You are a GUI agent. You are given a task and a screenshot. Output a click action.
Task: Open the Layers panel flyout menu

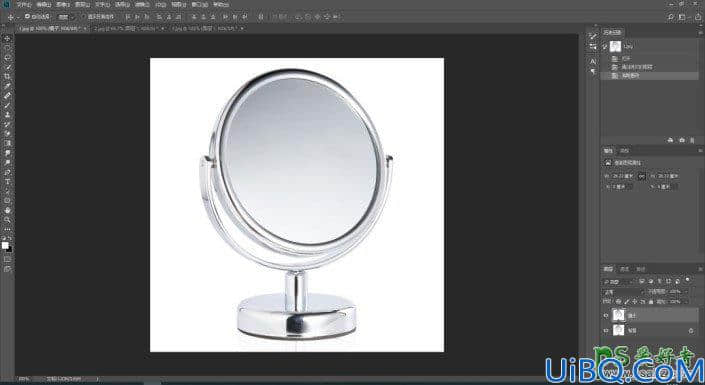[700, 269]
